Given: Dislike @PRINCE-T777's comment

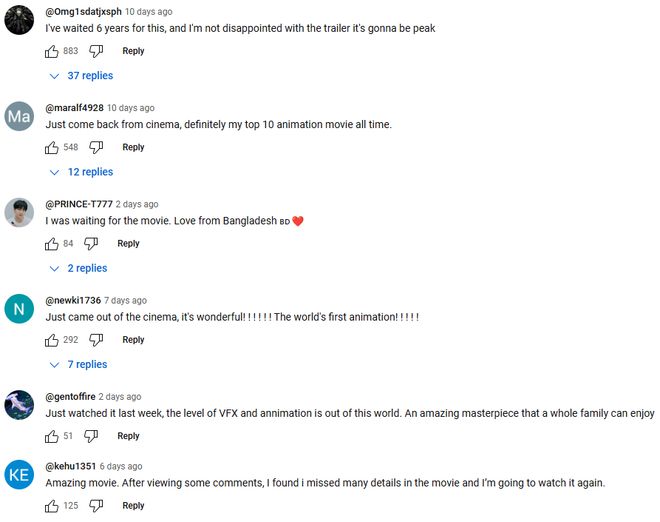Looking at the screenshot, I should pyautogui.click(x=91, y=243).
